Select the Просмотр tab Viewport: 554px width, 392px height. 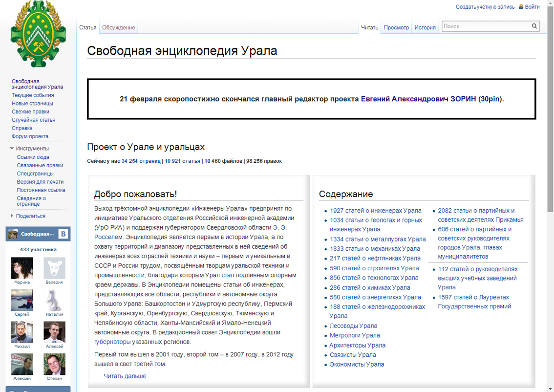point(396,27)
